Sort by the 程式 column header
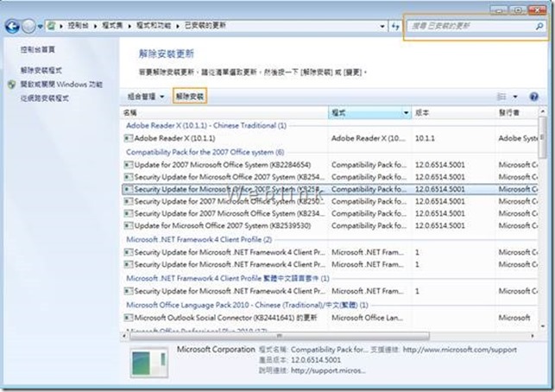 pyautogui.click(x=364, y=113)
